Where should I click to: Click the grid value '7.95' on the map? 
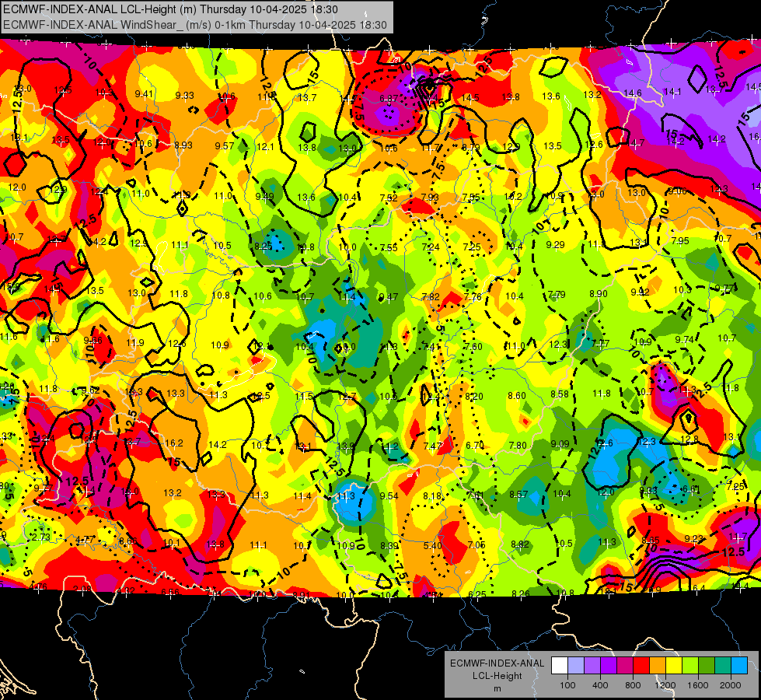[680, 241]
